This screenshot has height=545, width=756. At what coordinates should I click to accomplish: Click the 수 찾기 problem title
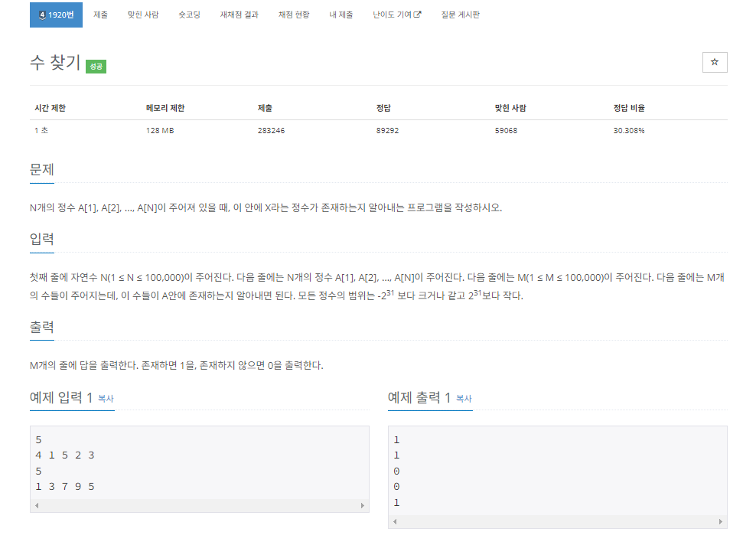[55, 63]
